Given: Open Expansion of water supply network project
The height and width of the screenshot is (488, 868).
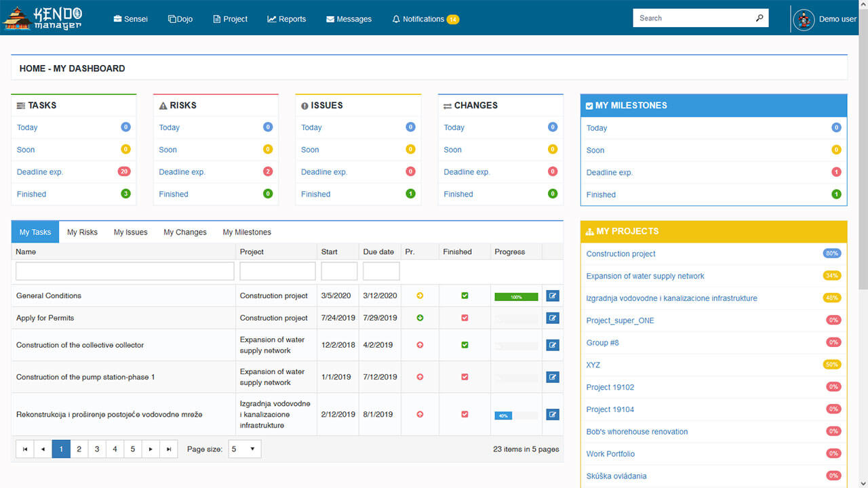Looking at the screenshot, I should tap(646, 277).
